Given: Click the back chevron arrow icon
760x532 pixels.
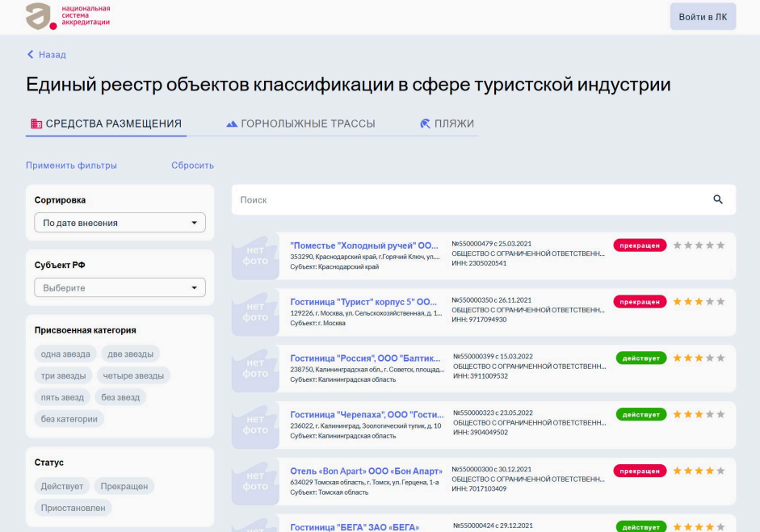Looking at the screenshot, I should 30,54.
